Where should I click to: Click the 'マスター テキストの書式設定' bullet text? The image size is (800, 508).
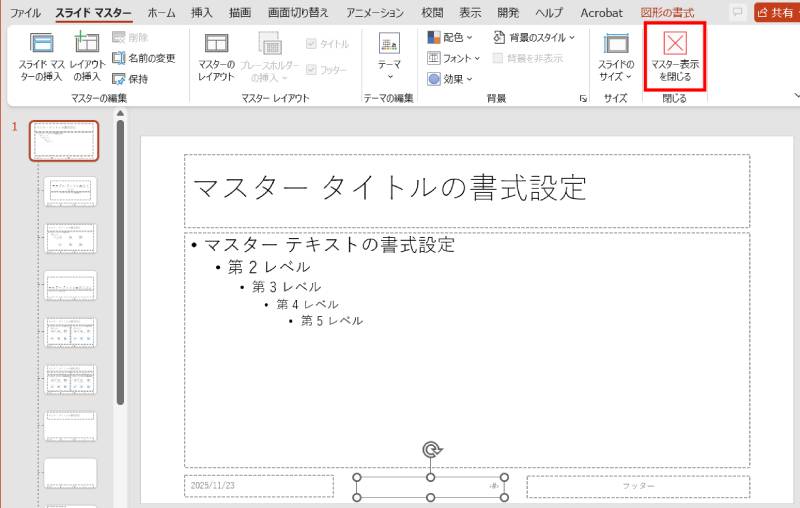coord(329,245)
